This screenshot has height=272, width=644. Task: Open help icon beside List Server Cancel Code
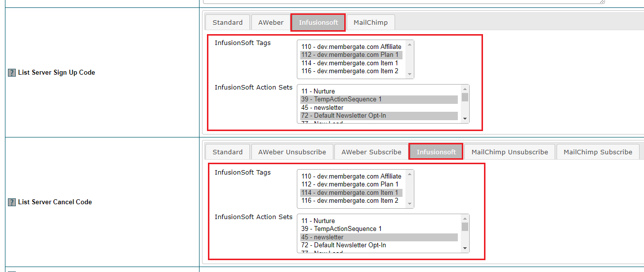(12, 202)
